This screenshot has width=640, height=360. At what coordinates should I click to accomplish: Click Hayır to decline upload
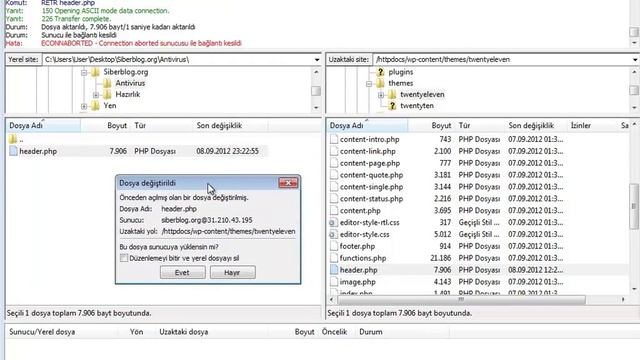click(233, 272)
